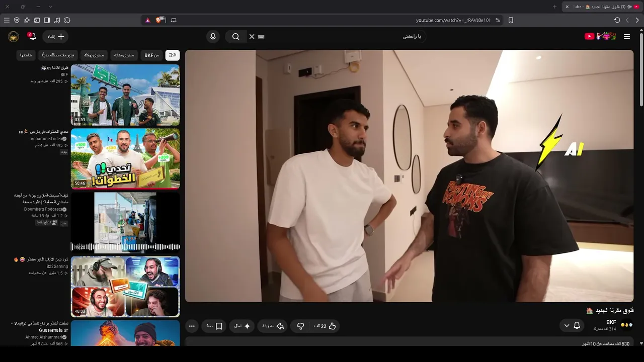The width and height of the screenshot is (644, 362).
Task: Open the 'تحدي الخطوات' thumbnail lasting 50:46
Action: (125, 158)
